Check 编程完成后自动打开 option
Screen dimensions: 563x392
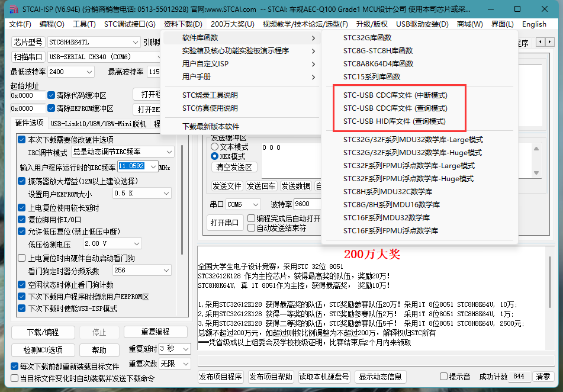coord(252,219)
